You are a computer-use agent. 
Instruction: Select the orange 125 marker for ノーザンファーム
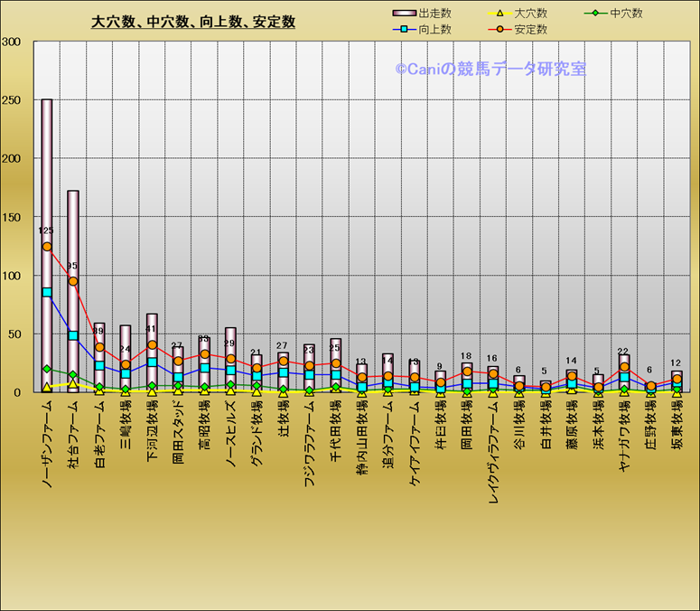tap(47, 246)
